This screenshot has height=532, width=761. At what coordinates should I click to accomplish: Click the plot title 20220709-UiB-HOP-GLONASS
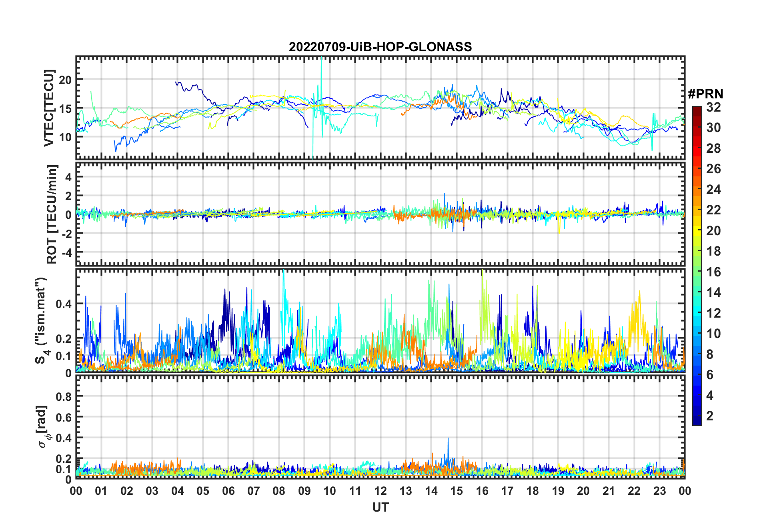380,47
